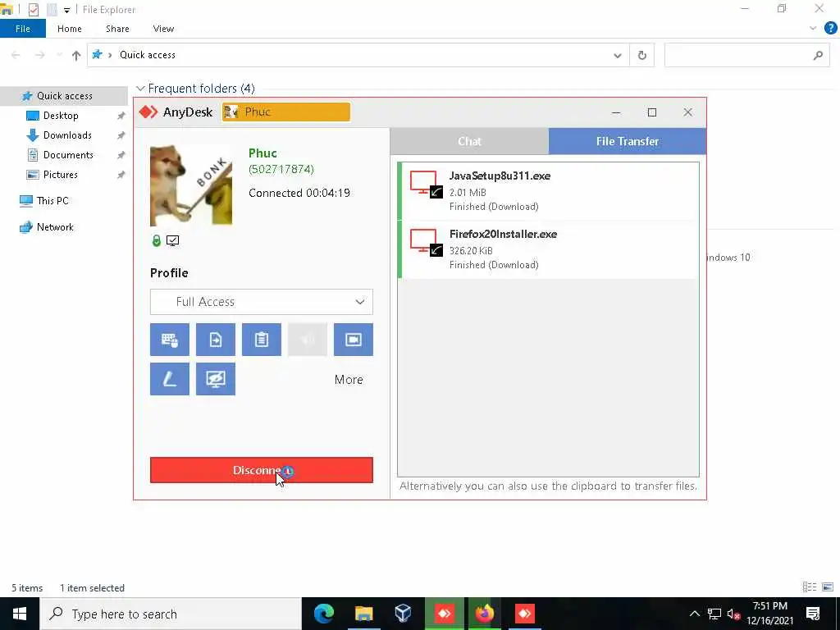Open the Windows Start menu
The image size is (840, 630).
[x=20, y=614]
